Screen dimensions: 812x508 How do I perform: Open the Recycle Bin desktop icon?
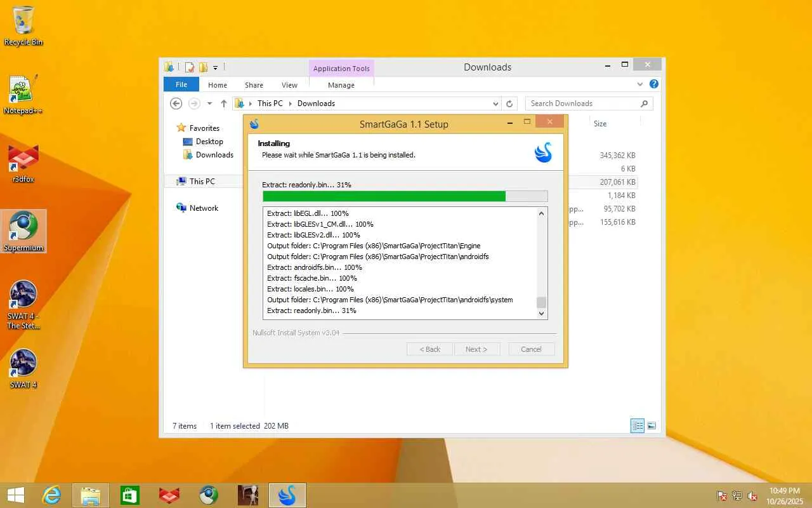23,26
